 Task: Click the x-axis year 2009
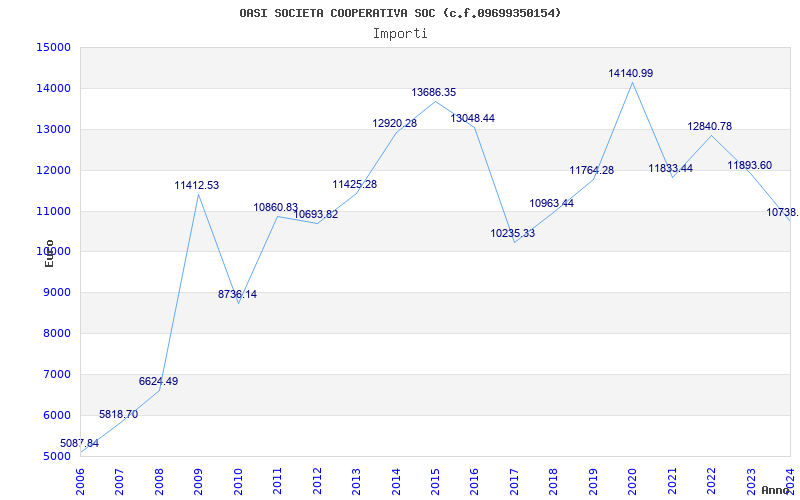coord(198,482)
